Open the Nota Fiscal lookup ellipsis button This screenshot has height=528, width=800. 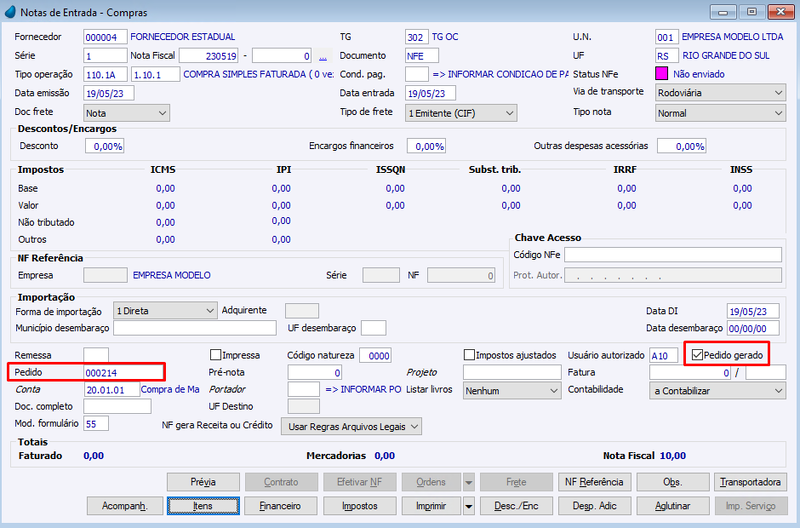coord(323,56)
